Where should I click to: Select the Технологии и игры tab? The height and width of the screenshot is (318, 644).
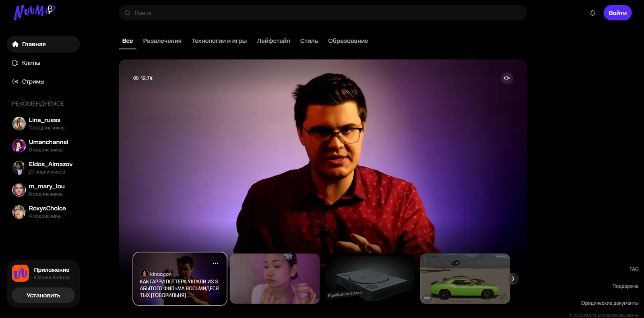coord(219,41)
